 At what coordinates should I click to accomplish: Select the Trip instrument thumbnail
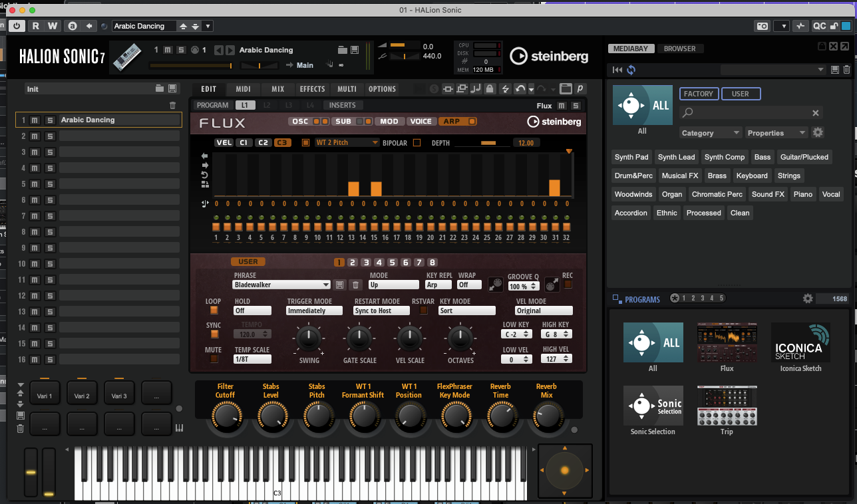pos(727,406)
